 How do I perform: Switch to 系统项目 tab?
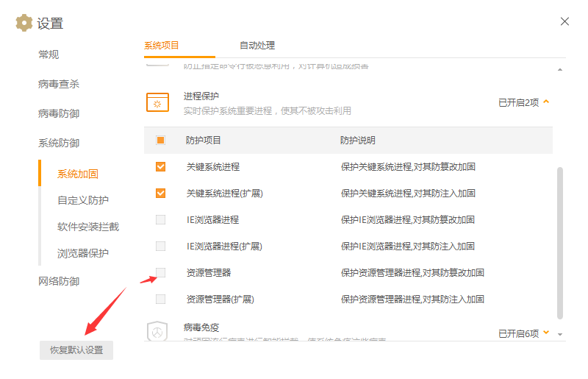[x=161, y=46]
